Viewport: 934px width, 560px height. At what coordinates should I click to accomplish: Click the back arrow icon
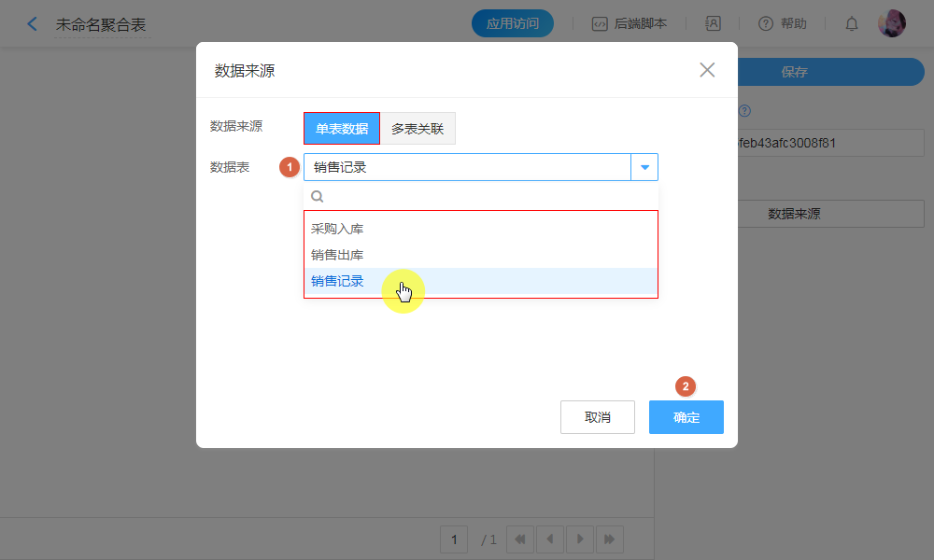[x=33, y=24]
